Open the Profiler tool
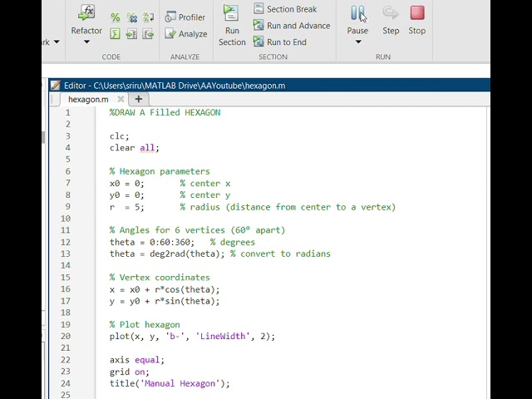The width and height of the screenshot is (532, 399). (185, 17)
